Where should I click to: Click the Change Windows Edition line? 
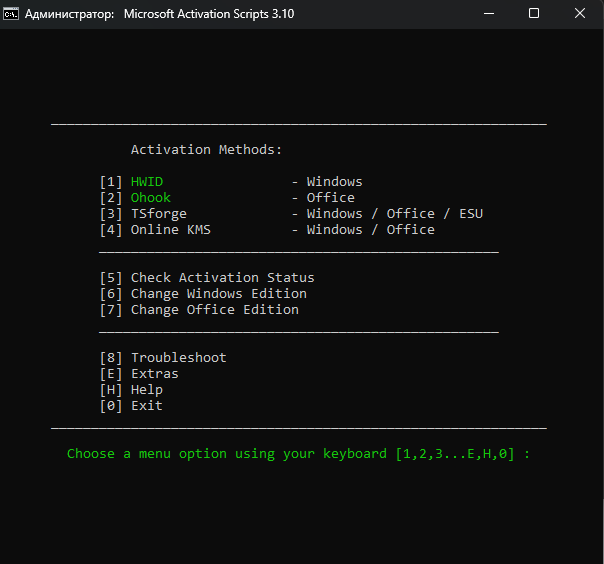tap(203, 294)
